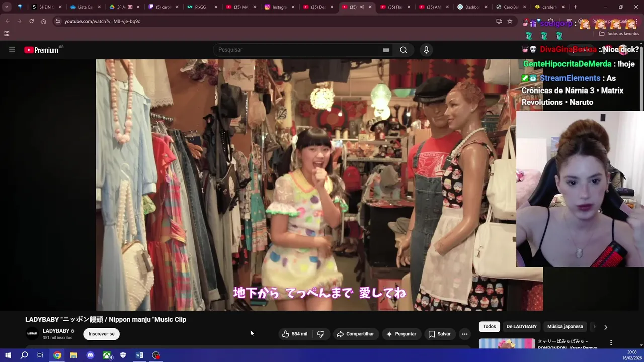644x362 pixels.
Task: Open a new browser tab
Action: [575, 7]
